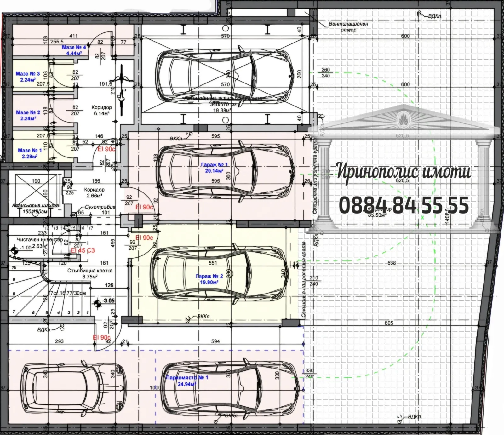Click the -1.00 elevation marker symbol
Viewport: 504px width, 435px height.
tap(14, 251)
